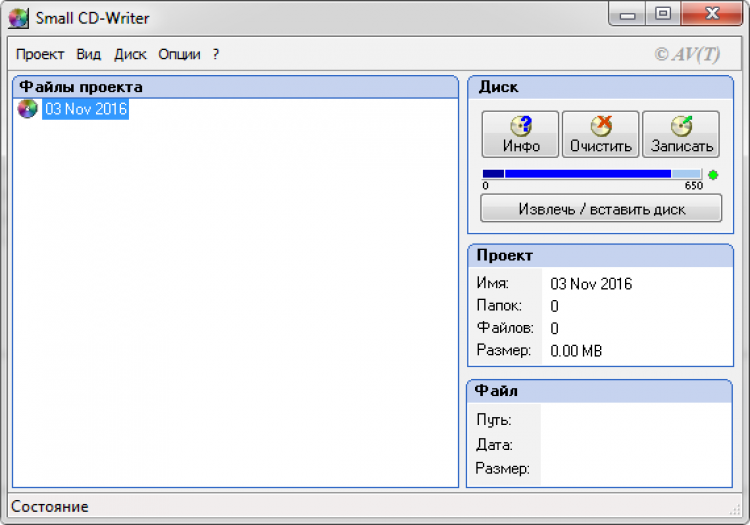Click the Очистить erase disc button
This screenshot has width=750, height=525.
(601, 134)
